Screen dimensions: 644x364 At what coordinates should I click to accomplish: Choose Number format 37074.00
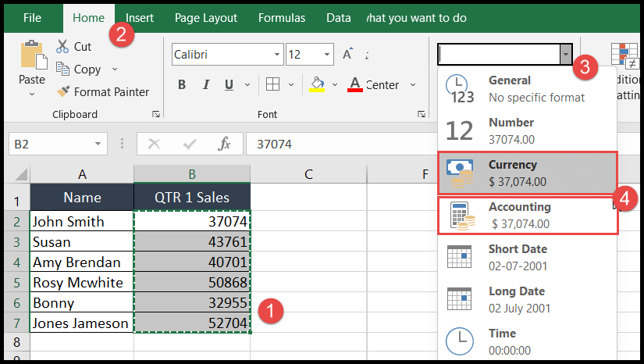[528, 130]
